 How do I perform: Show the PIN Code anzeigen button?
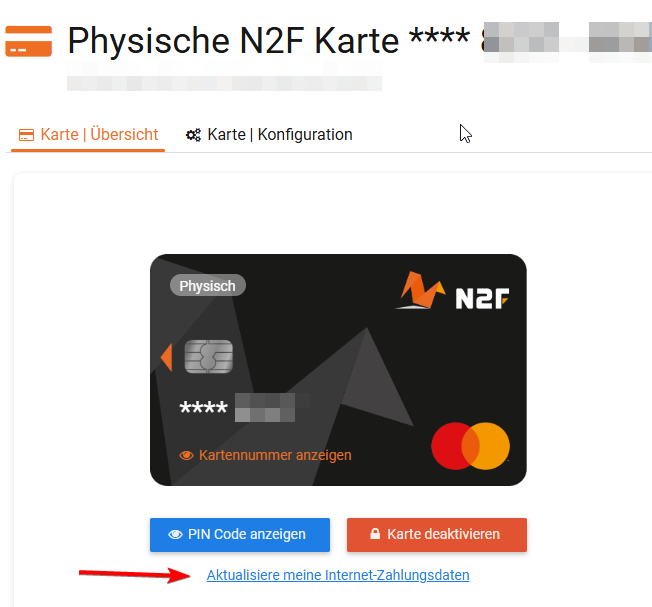click(x=240, y=535)
